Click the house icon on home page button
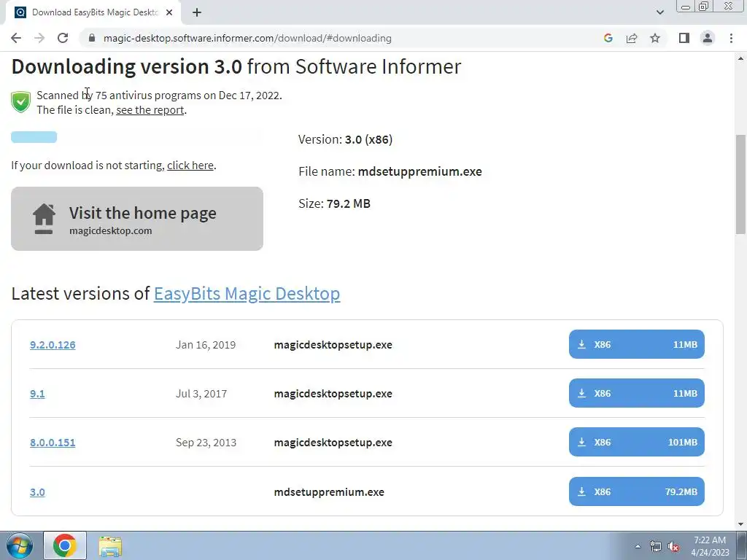The width and height of the screenshot is (747, 560). (x=44, y=219)
